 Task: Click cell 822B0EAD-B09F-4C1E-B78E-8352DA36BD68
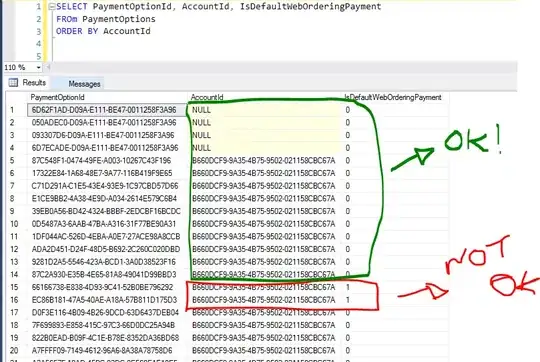tap(107, 338)
